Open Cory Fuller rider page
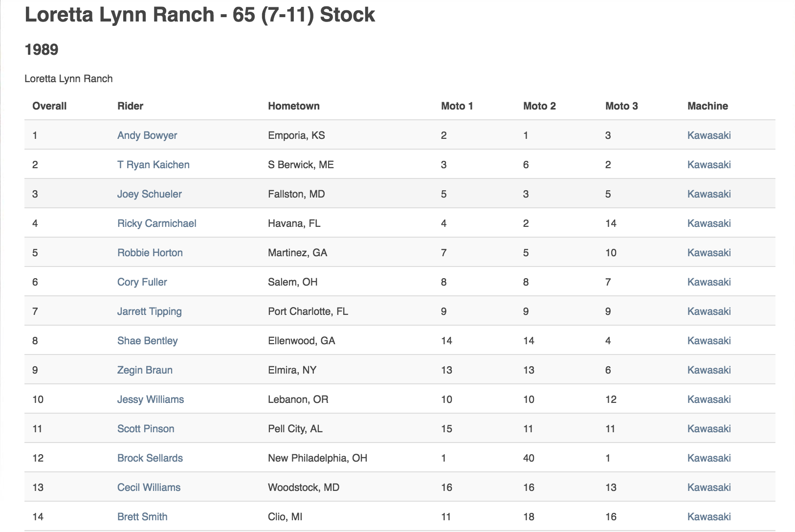 coord(142,282)
